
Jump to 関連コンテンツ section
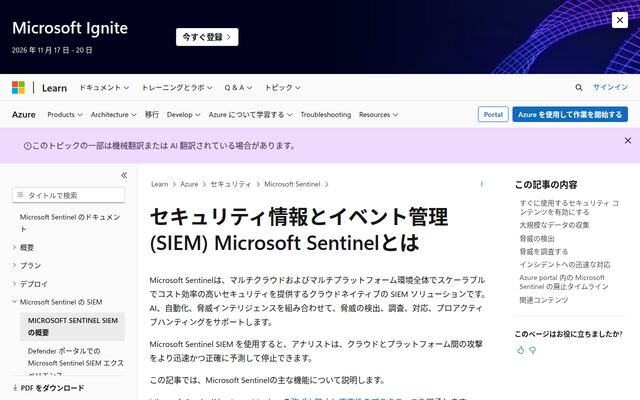[x=544, y=300]
